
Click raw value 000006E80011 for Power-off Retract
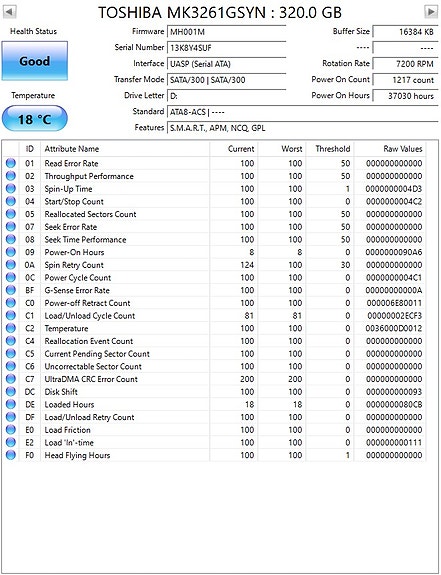point(394,303)
